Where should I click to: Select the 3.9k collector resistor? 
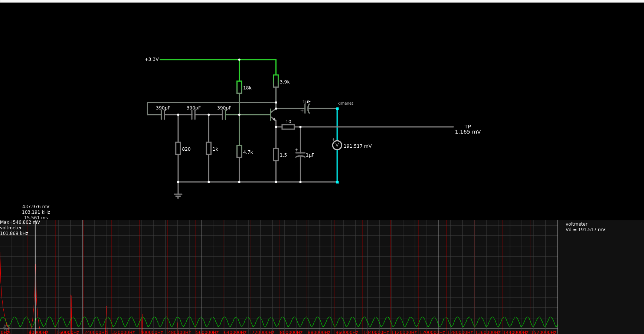tap(276, 81)
